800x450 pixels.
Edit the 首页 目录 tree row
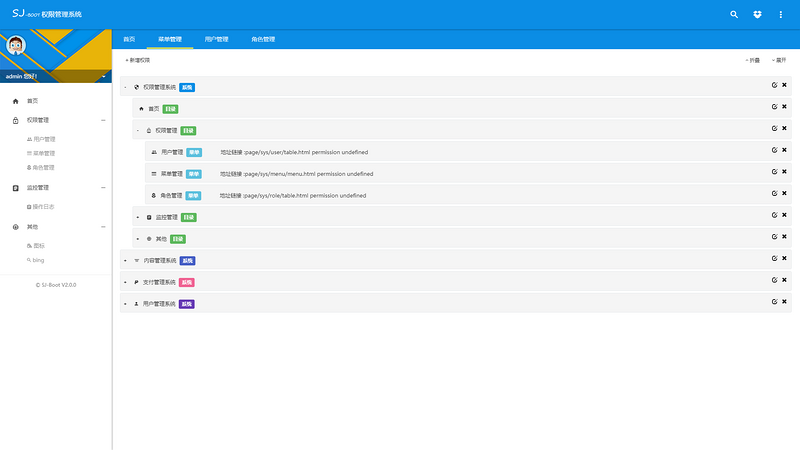point(774,107)
